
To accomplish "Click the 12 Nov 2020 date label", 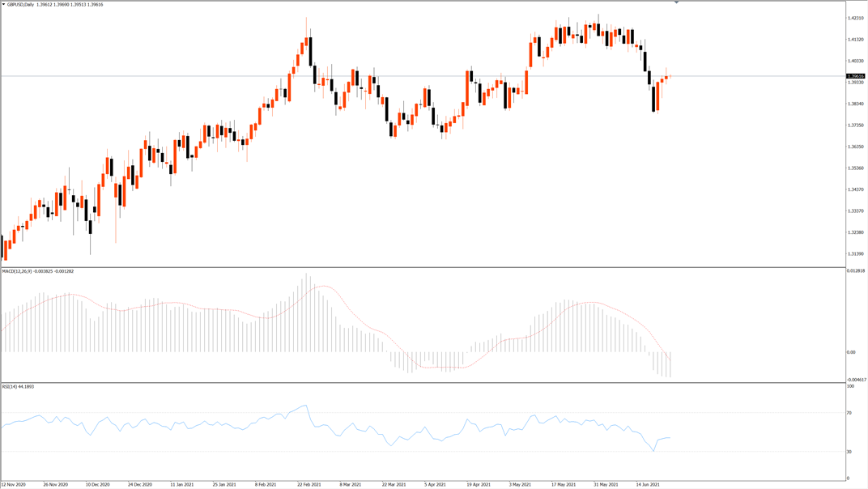I will coord(13,484).
